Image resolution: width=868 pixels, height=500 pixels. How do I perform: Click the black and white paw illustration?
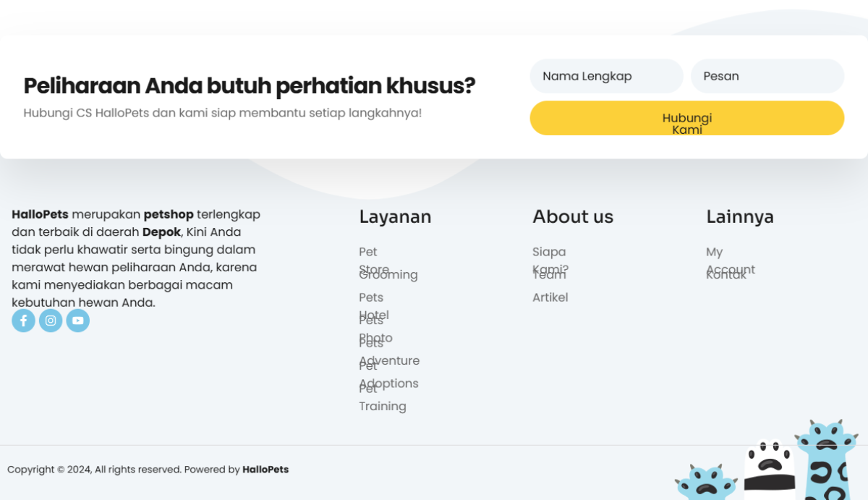(x=770, y=465)
